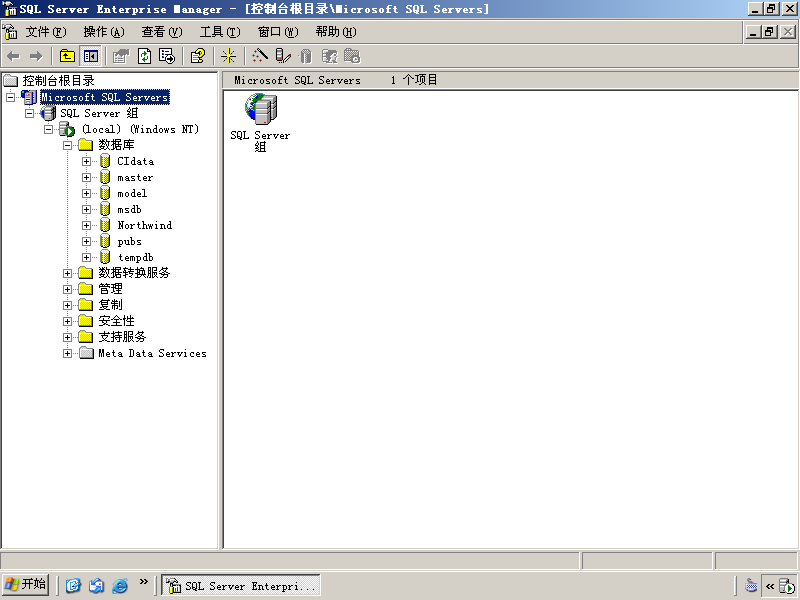Click the Forward arrow toolbar button
800x600 pixels.
click(36, 56)
